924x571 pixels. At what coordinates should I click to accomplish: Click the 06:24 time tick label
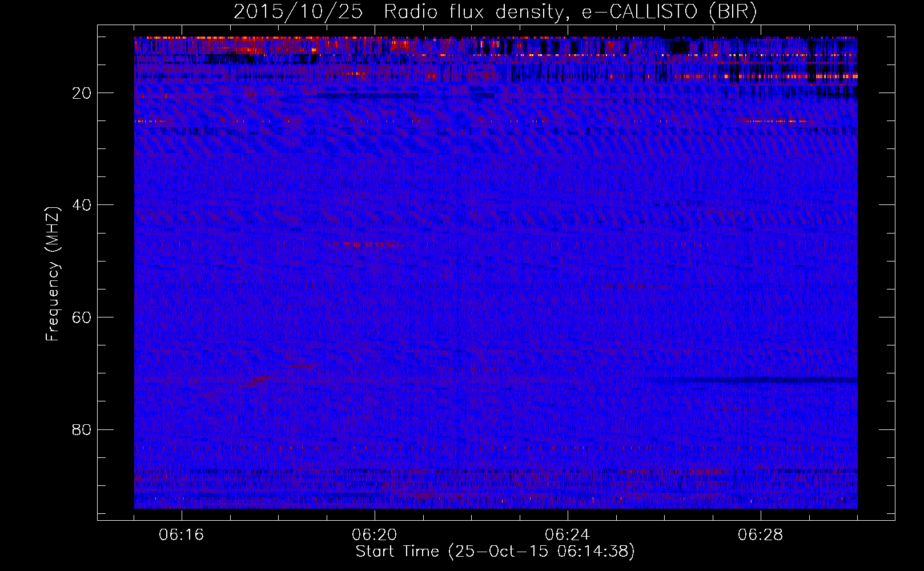pos(568,535)
